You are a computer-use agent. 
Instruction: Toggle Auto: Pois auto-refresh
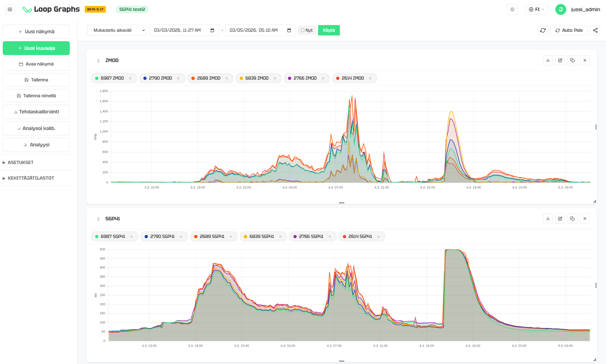(x=569, y=30)
